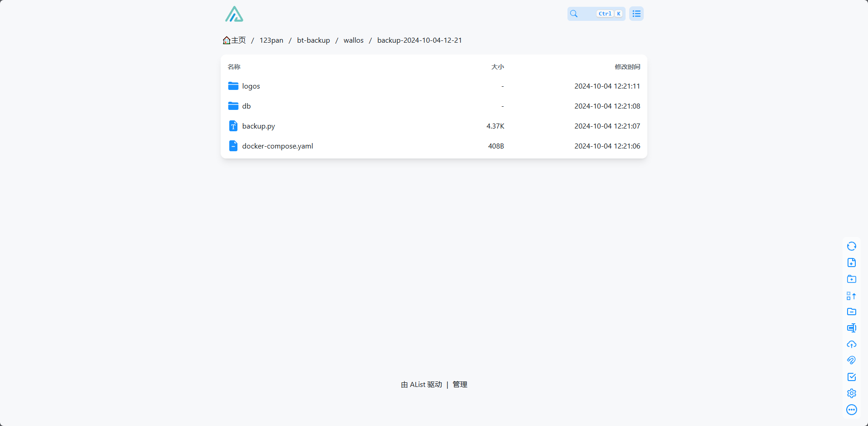Viewport: 868px width, 426px height.
Task: Switch layout with the list view button
Action: (636, 14)
